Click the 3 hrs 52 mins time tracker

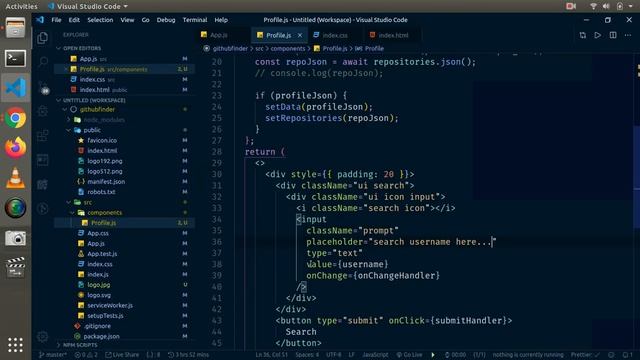tap(189, 355)
